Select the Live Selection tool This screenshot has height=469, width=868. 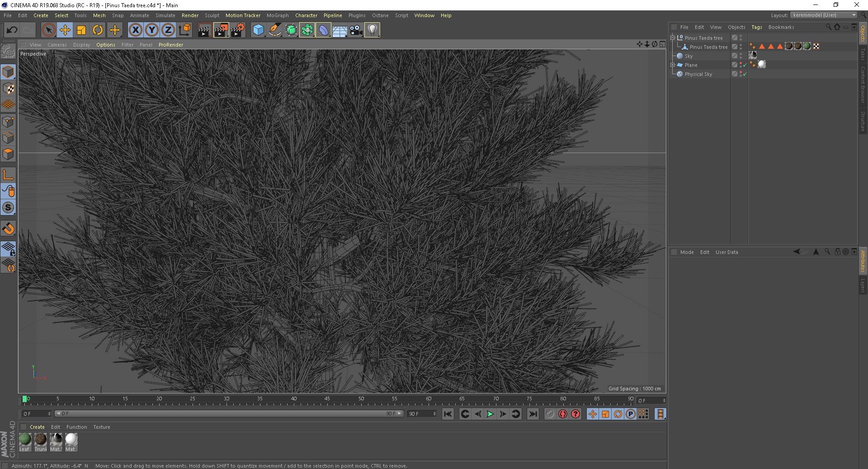pos(48,30)
